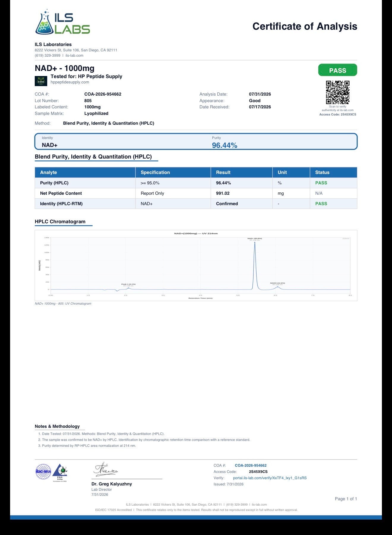
Task: Click the green PASS badge
Action: pos(338,70)
